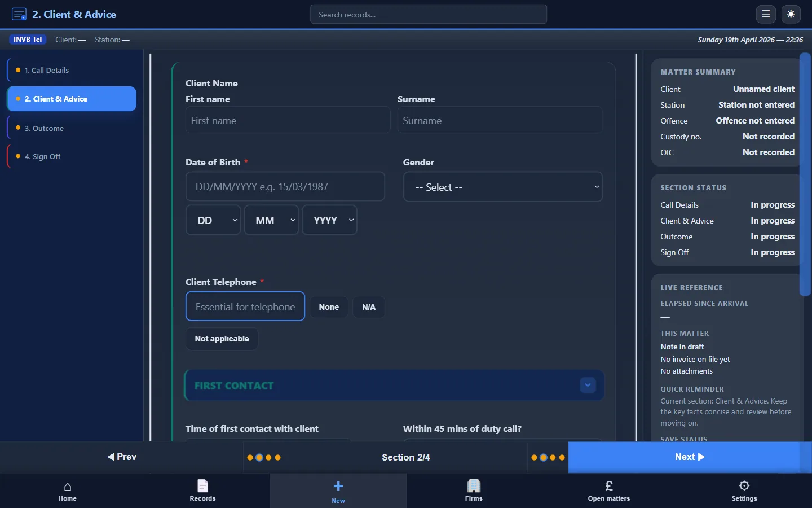This screenshot has width=812, height=508.
Task: Click in the Search records field
Action: (x=429, y=14)
